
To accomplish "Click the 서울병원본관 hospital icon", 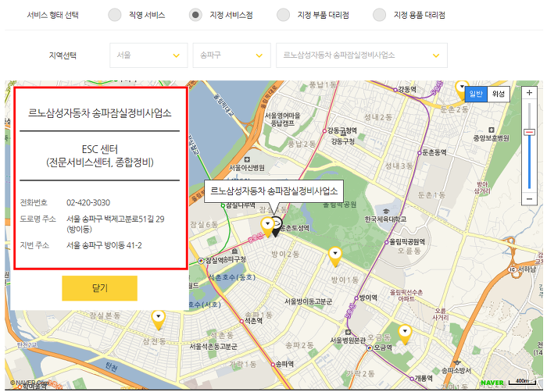I will [348, 332].
